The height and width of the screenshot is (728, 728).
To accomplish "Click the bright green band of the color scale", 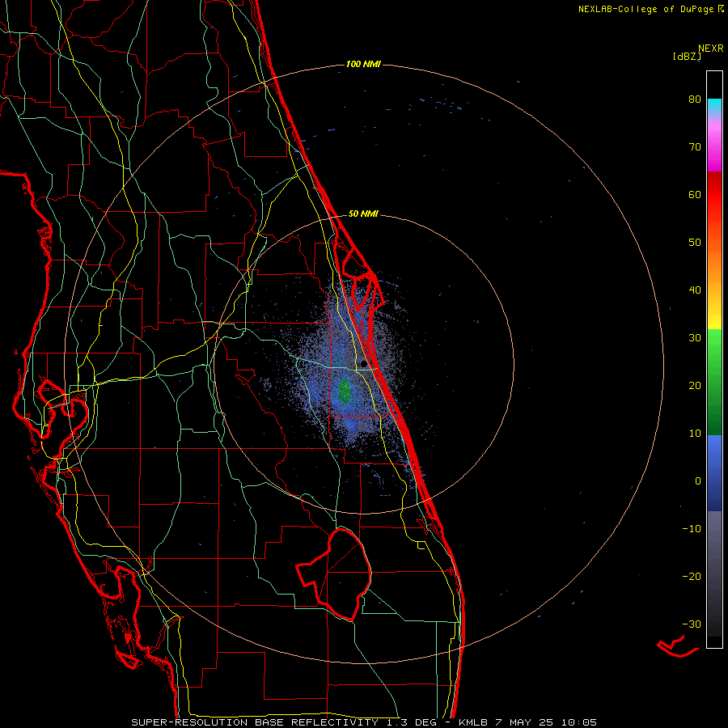I will click(714, 346).
